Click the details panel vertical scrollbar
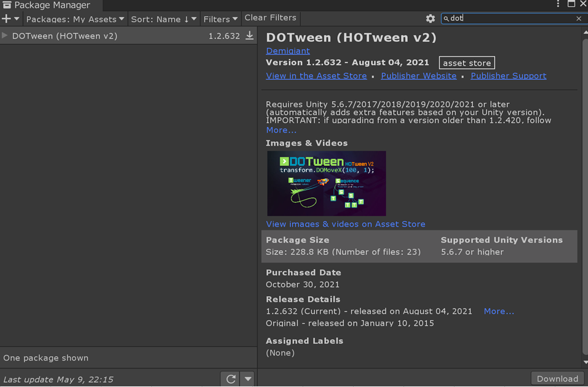This screenshot has width=588, height=387. (584, 184)
